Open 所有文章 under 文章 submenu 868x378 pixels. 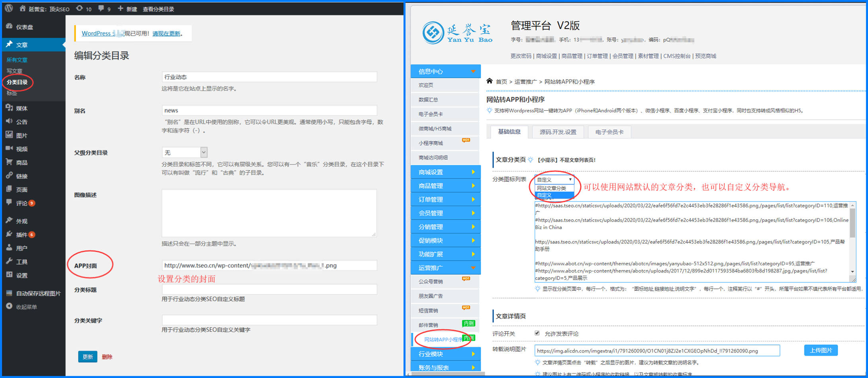tap(17, 60)
